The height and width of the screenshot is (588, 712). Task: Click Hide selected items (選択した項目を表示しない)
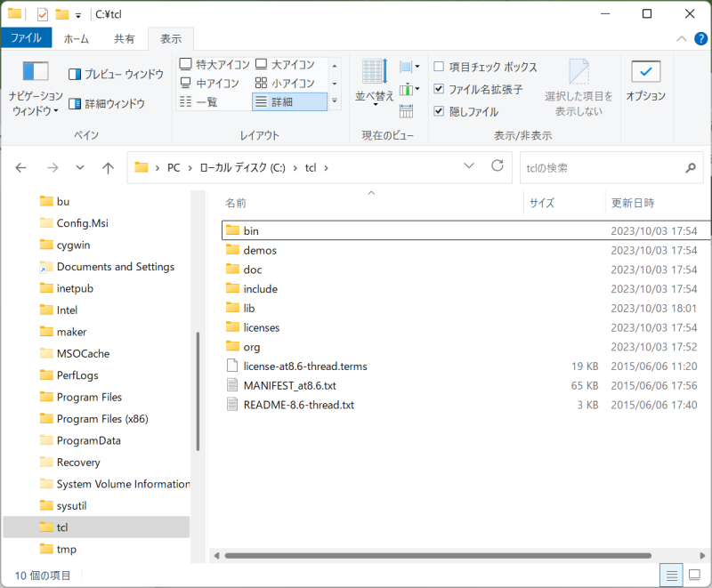[x=578, y=87]
